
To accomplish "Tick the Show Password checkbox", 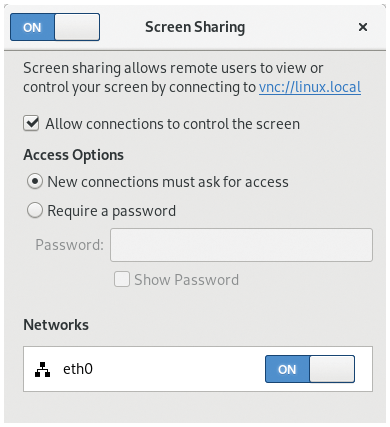I will pyautogui.click(x=122, y=279).
